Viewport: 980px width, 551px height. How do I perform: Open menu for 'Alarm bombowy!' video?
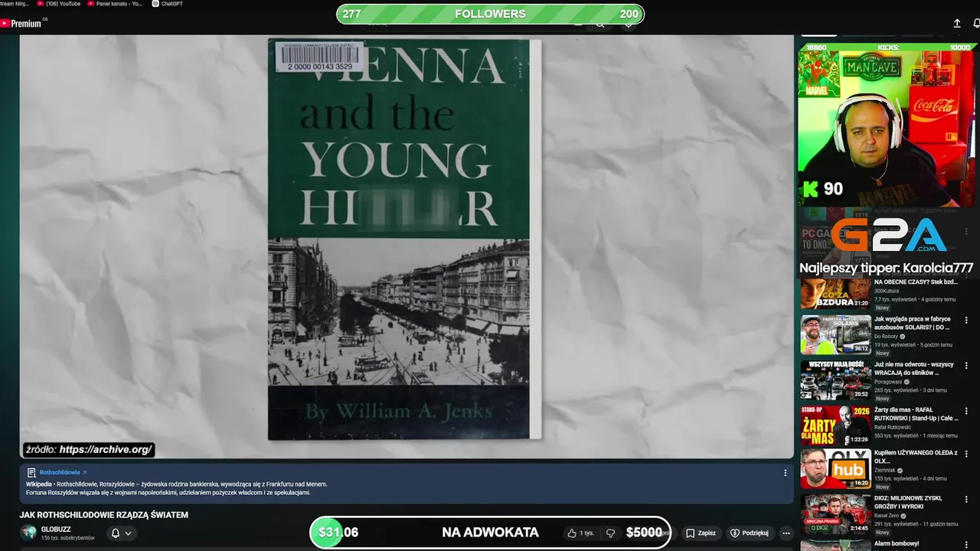(x=966, y=545)
